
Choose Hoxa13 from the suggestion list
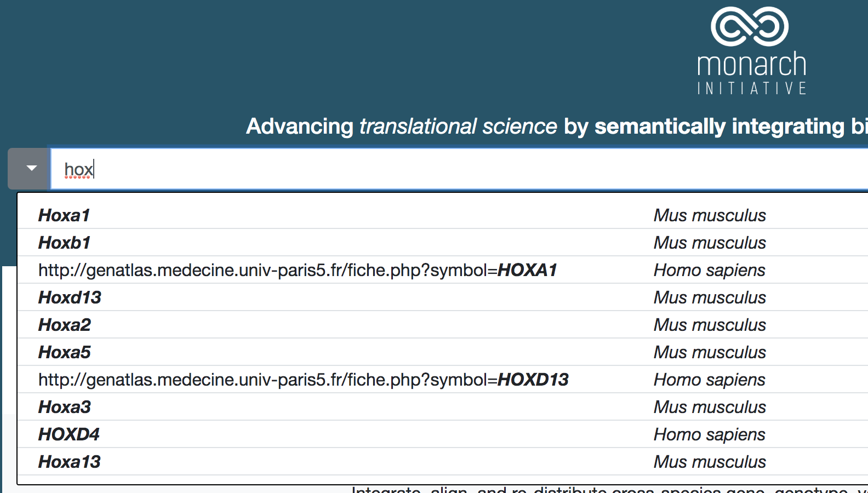click(70, 462)
